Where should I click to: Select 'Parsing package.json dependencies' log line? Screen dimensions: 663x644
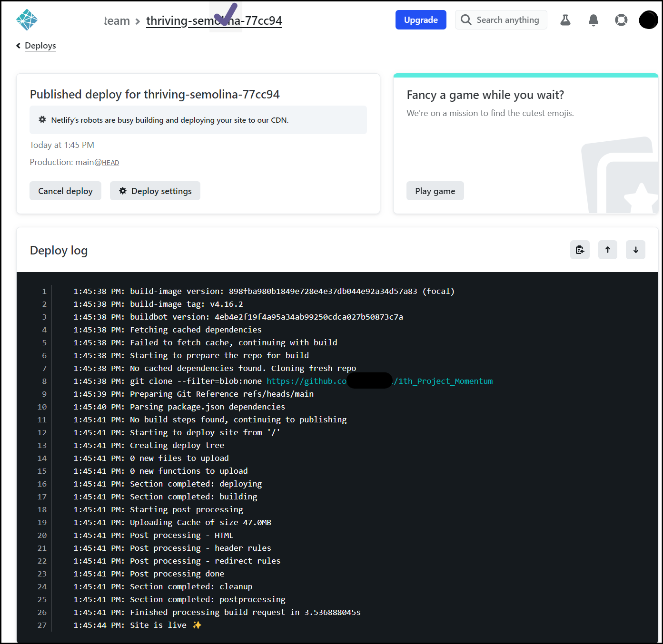[x=179, y=407]
